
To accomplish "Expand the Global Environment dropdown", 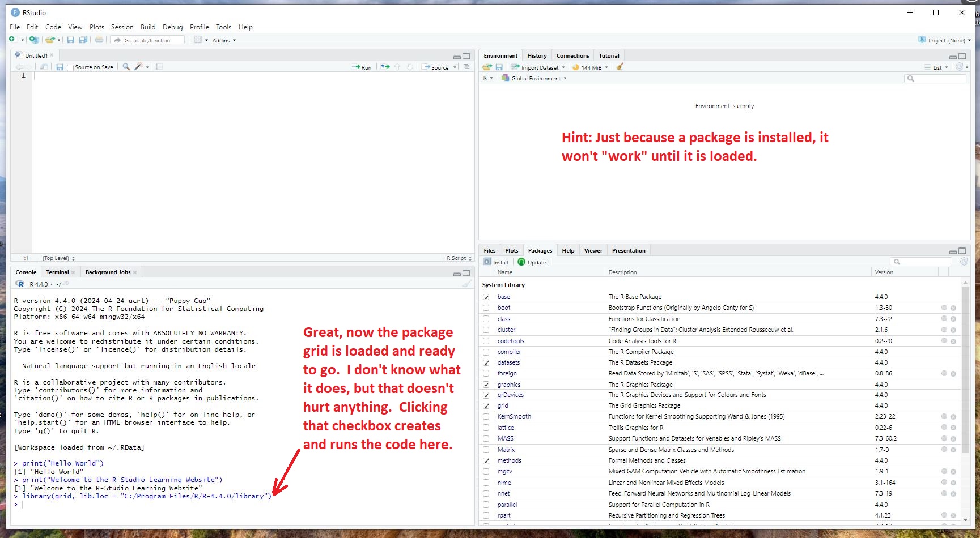I will [536, 79].
